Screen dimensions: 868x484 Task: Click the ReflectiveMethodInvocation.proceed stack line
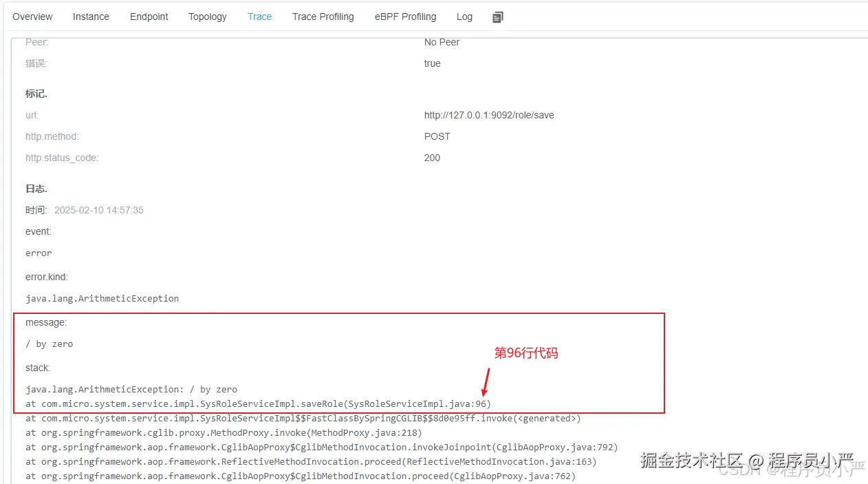pos(311,461)
